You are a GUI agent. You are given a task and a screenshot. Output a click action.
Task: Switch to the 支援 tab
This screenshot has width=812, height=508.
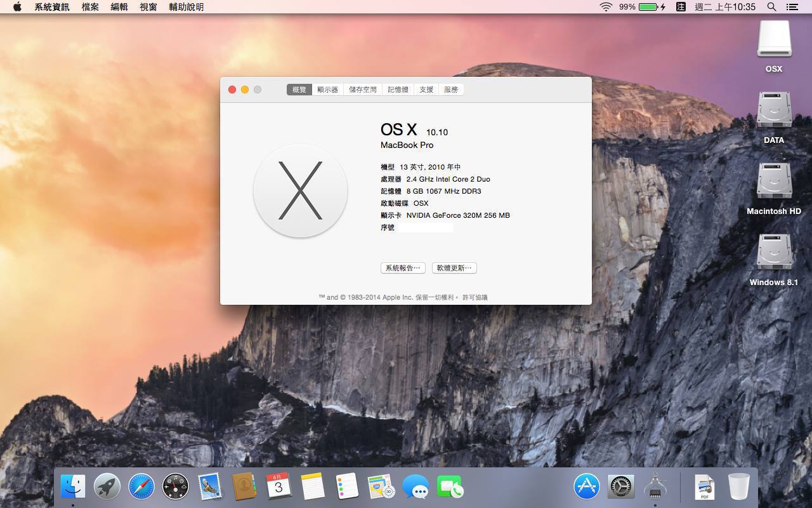pos(426,90)
